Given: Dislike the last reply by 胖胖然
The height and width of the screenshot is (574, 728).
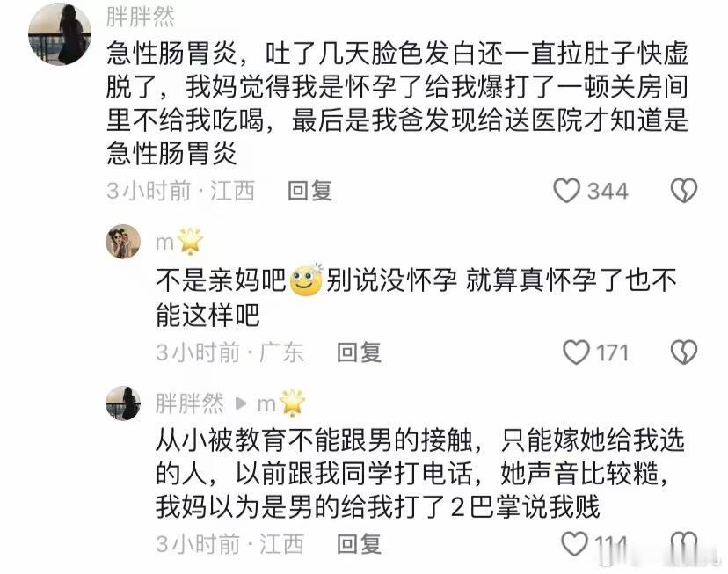Looking at the screenshot, I should click(x=684, y=544).
